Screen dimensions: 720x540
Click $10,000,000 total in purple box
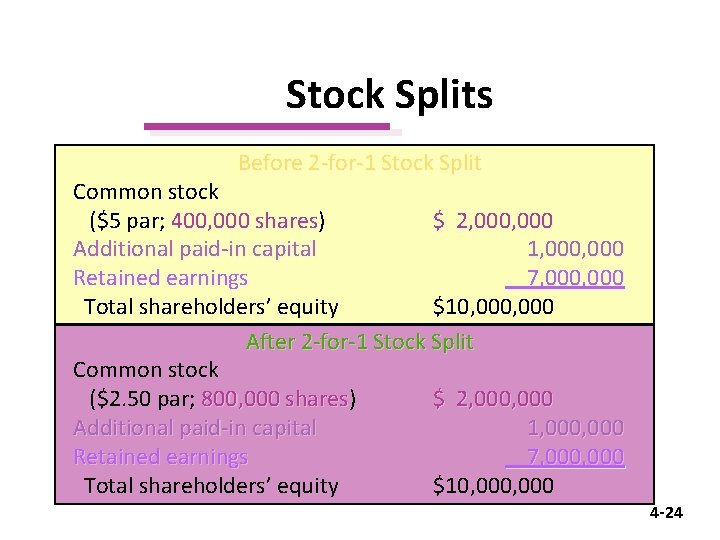point(493,486)
